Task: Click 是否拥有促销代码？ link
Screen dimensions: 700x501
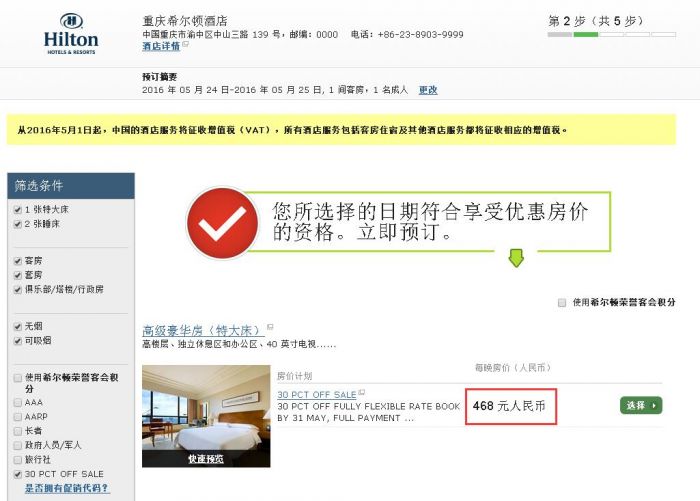Action: [67, 488]
